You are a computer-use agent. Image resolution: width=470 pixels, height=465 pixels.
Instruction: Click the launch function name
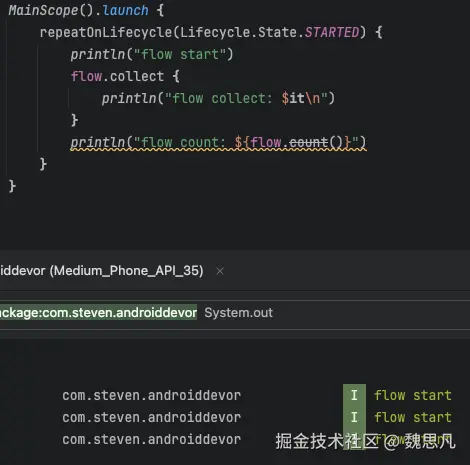125,10
